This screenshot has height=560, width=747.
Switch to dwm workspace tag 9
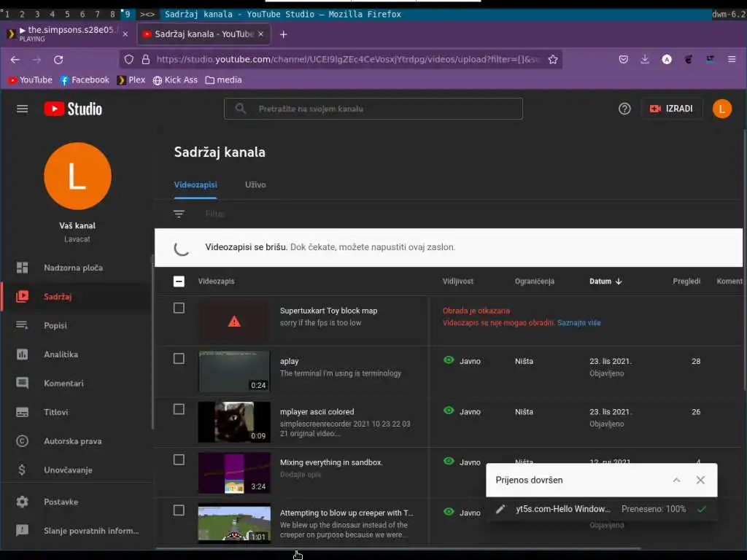coord(127,15)
